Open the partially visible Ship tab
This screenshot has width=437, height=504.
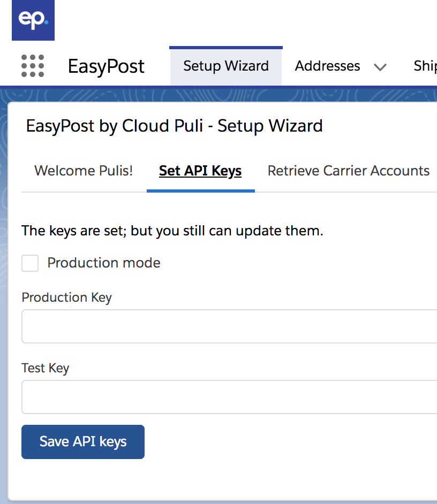click(x=425, y=66)
